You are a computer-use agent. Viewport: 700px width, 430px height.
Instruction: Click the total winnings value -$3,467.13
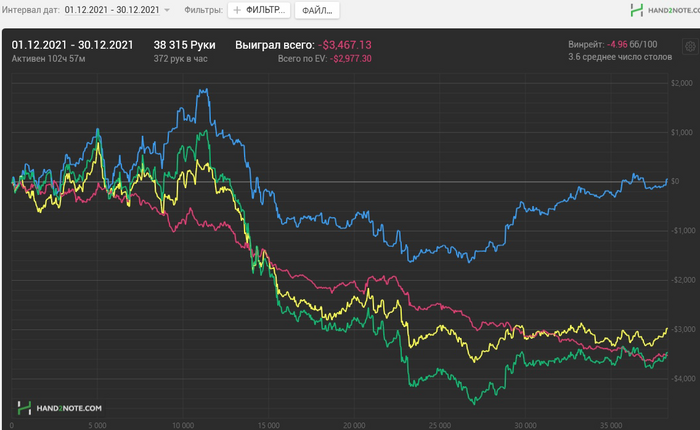(344, 45)
